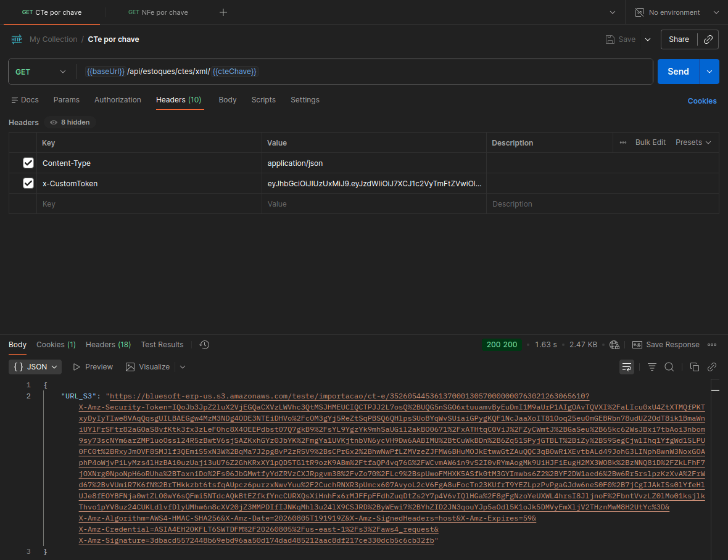This screenshot has width=728, height=560.
Task: Click the search response magnifier icon
Action: pyautogui.click(x=669, y=367)
